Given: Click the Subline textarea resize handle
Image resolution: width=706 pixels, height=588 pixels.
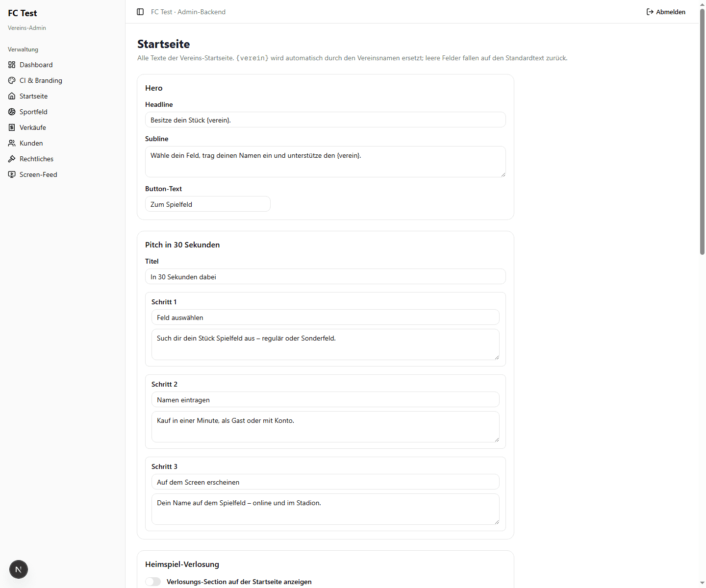Looking at the screenshot, I should [503, 174].
